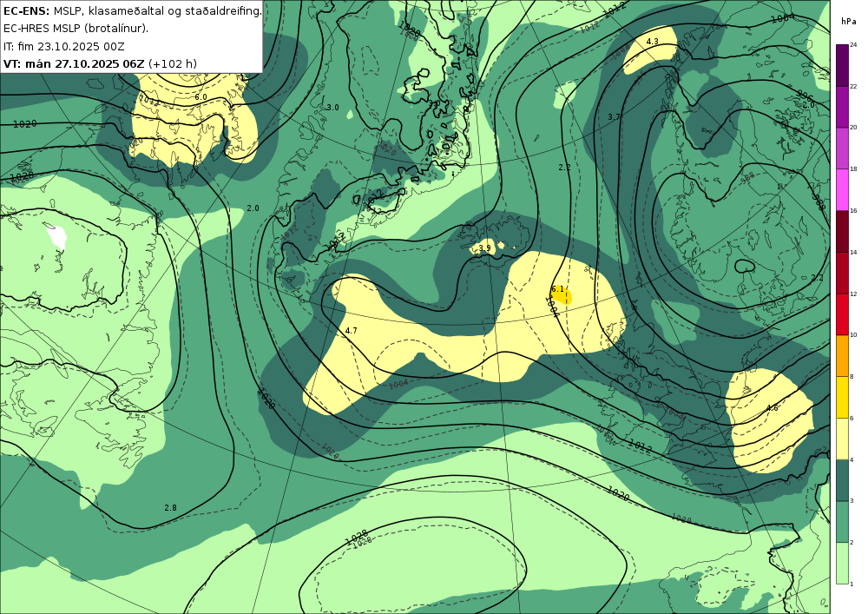
Task: Click the small golden spot beside the 6.1 value
Action: [565, 297]
